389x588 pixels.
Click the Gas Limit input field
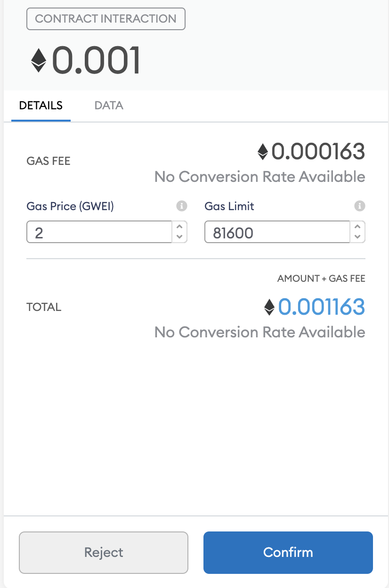coord(277,232)
